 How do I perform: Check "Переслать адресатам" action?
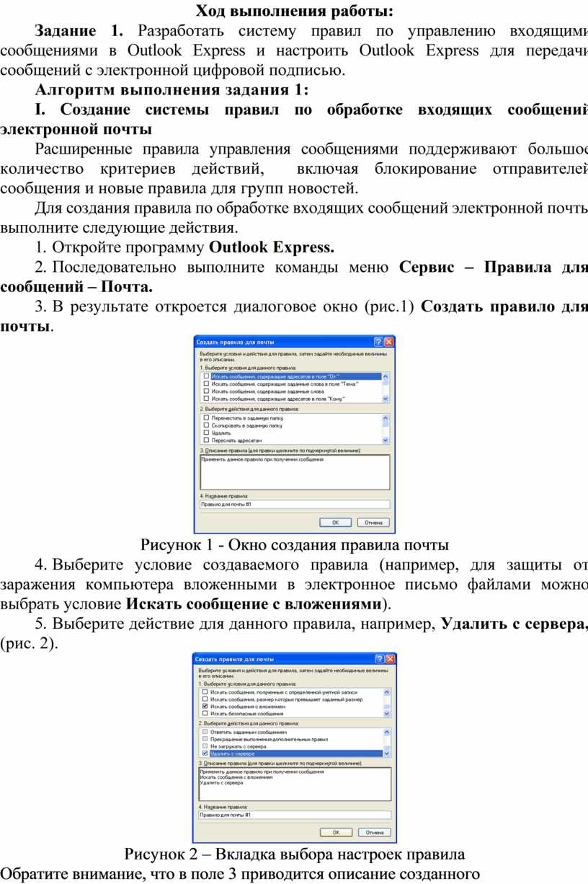tap(207, 440)
